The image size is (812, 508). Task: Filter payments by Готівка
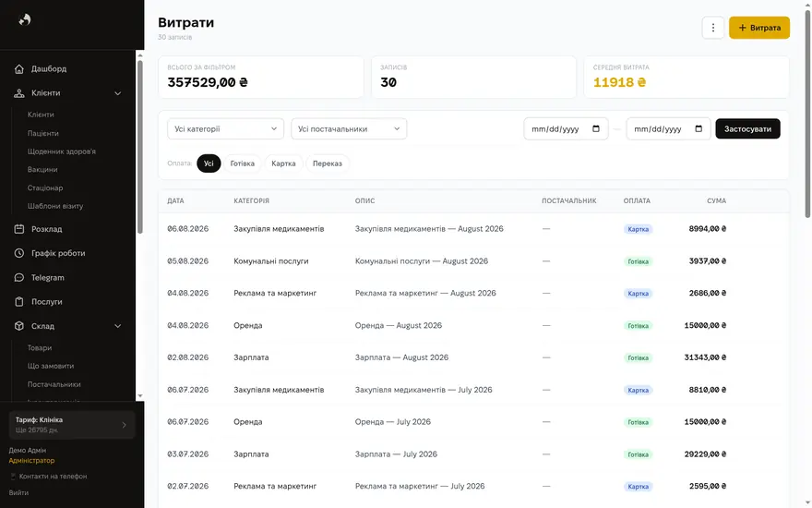(x=243, y=163)
